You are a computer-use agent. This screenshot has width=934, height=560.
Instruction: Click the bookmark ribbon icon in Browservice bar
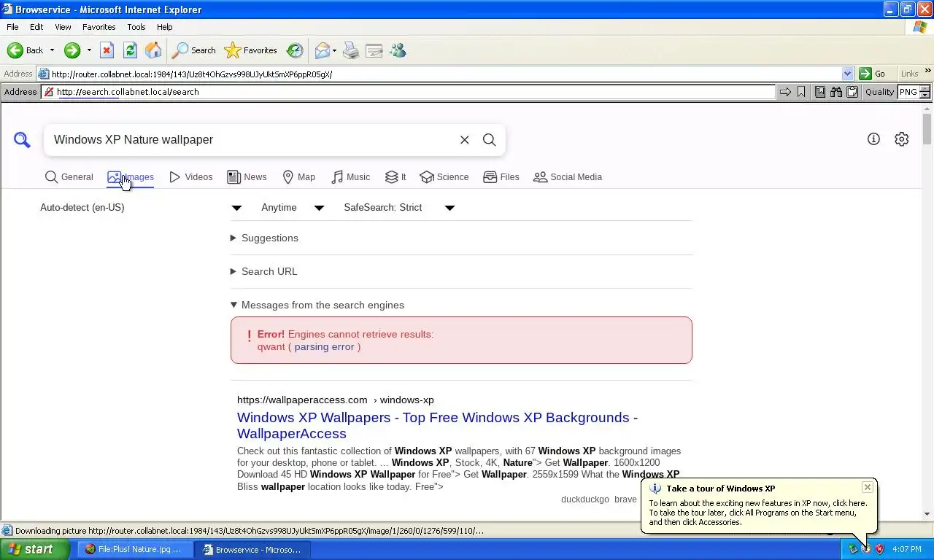pos(801,92)
